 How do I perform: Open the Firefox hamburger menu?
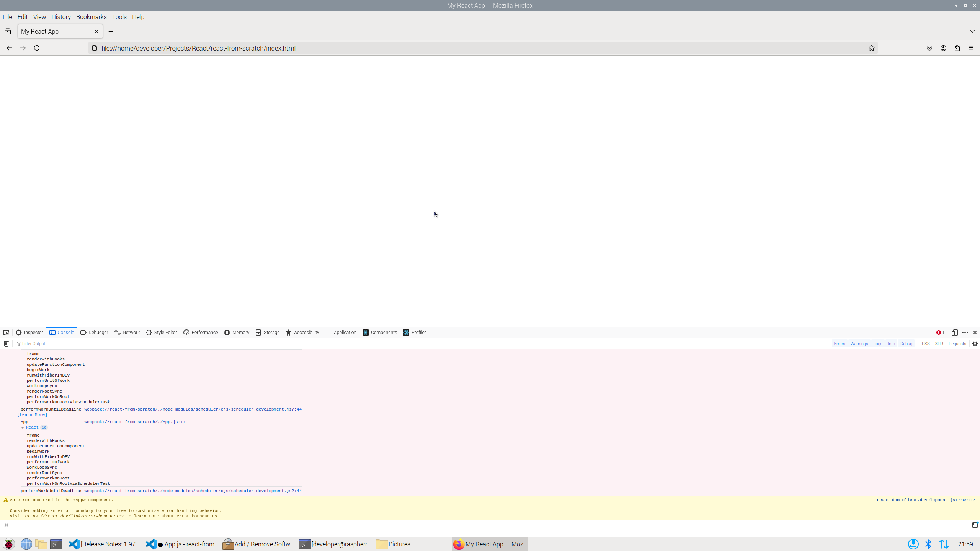coord(971,48)
